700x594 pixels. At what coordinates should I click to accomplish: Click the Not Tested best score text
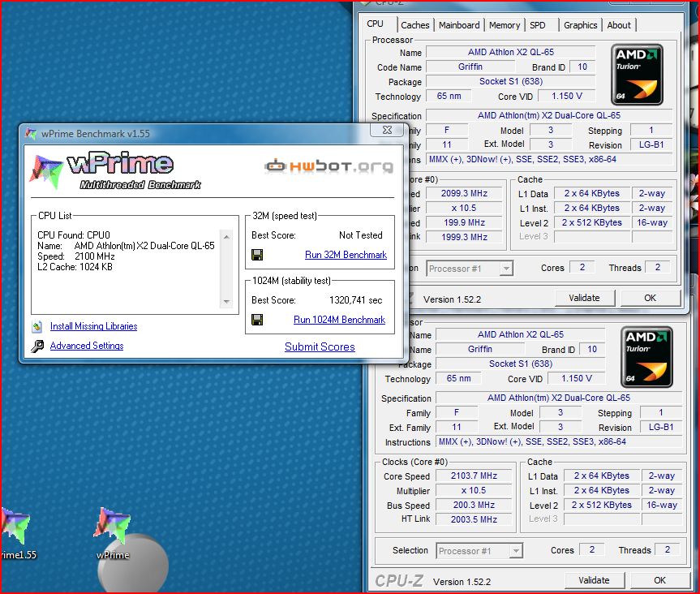coord(361,235)
